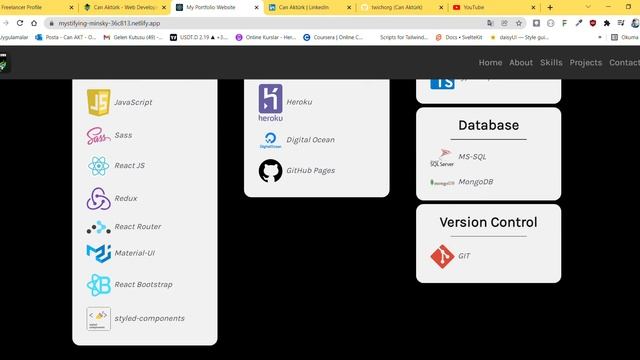The image size is (640, 360).
Task: Close the My Portfolio Website tab
Action: click(x=256, y=7)
